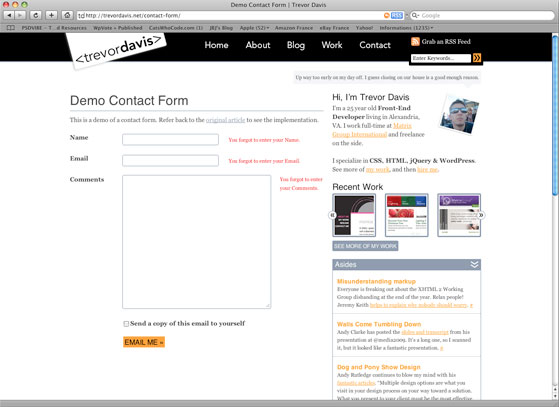Open the Google search magnifier dropdown
The width and height of the screenshot is (559, 407).
click(415, 15)
